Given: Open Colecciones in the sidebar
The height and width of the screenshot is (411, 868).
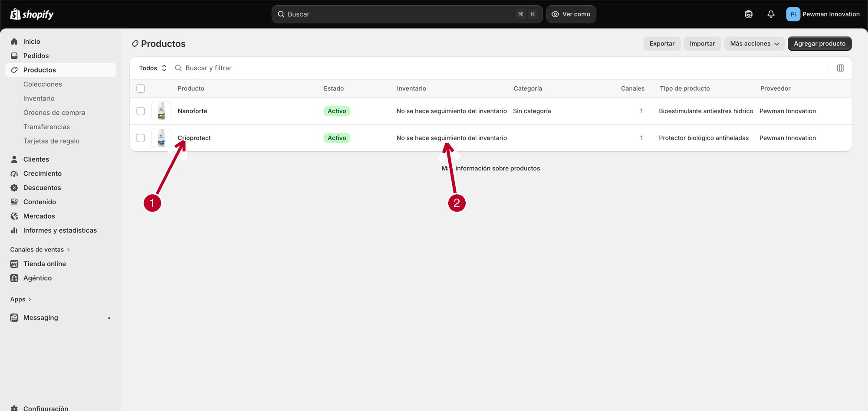Looking at the screenshot, I should pyautogui.click(x=43, y=84).
